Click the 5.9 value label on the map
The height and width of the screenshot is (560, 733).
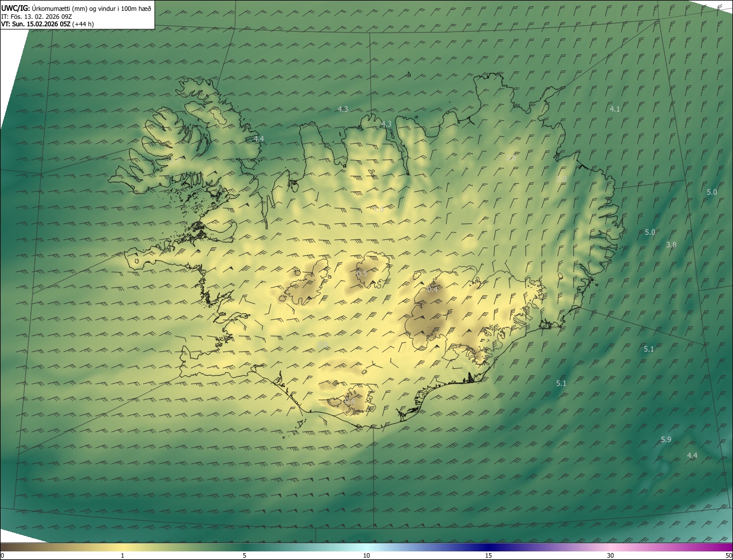(x=666, y=440)
